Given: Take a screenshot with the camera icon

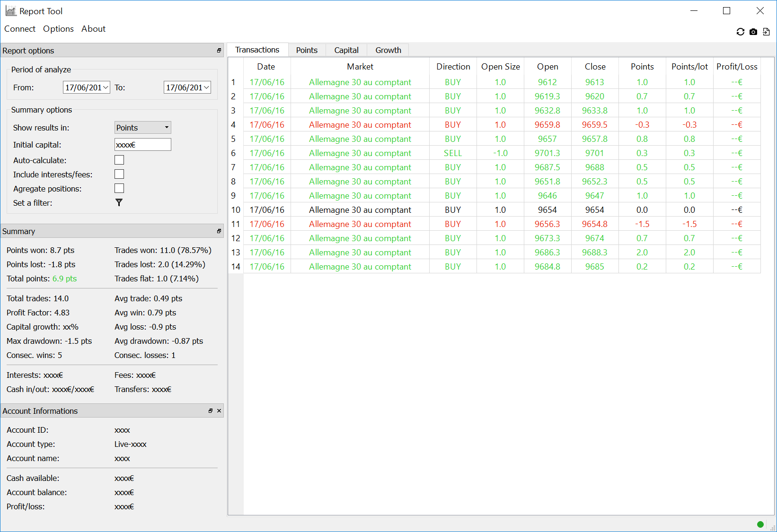Looking at the screenshot, I should [753, 32].
